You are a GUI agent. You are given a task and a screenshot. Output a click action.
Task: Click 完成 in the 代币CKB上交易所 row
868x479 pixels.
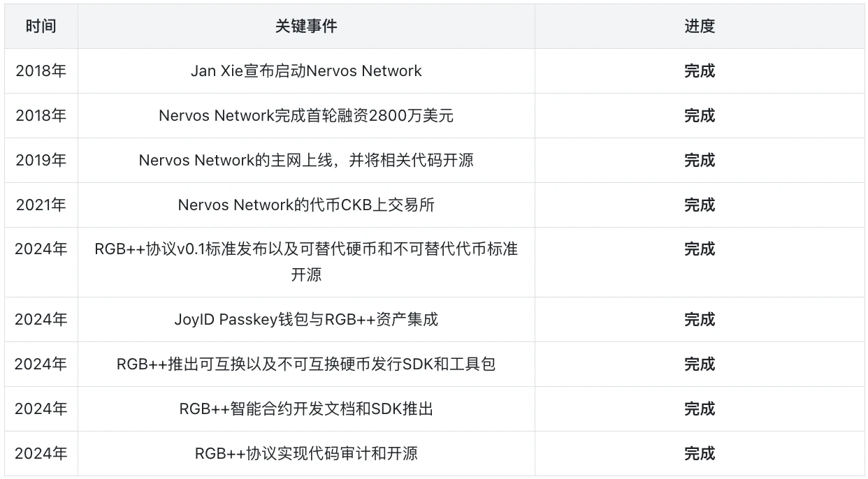(700, 205)
